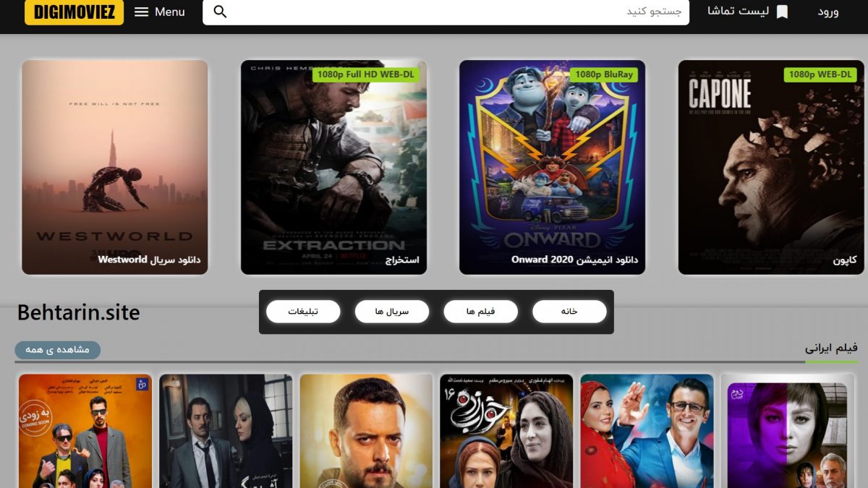Click the 1080p WEB-DL badge on Capone
868x488 pixels.
point(820,74)
